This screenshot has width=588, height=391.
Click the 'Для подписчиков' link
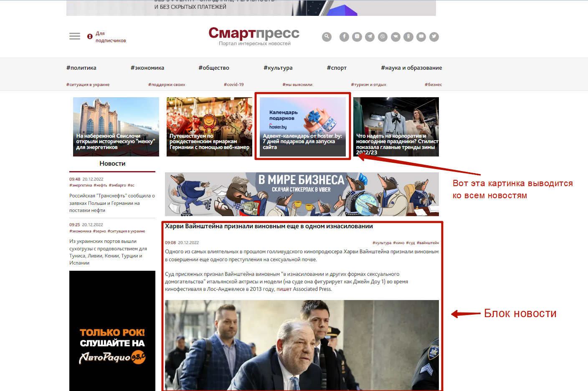tap(110, 37)
